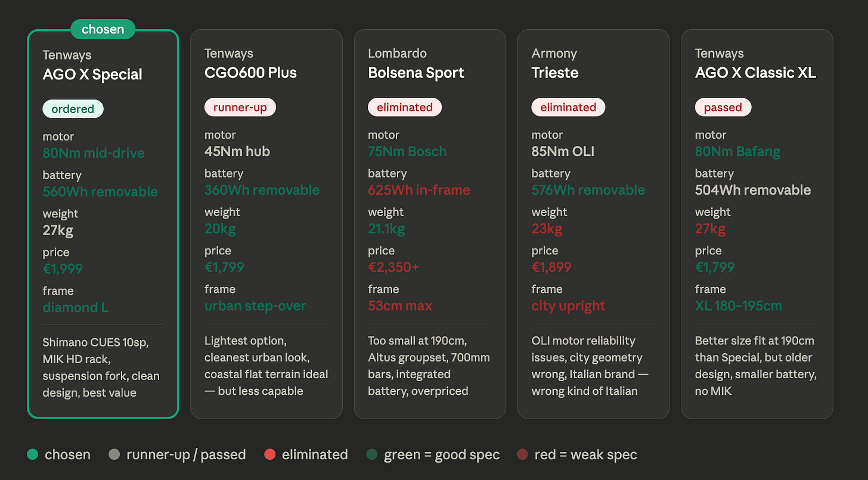Click the '625Wh in-frame' battery value
Viewport: 868px width, 480px height.
tap(419, 190)
